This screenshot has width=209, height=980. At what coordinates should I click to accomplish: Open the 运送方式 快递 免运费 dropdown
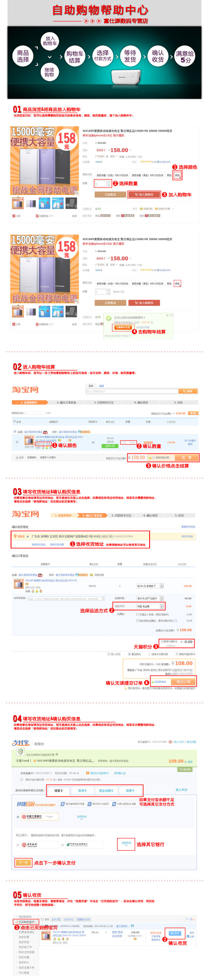[150, 607]
